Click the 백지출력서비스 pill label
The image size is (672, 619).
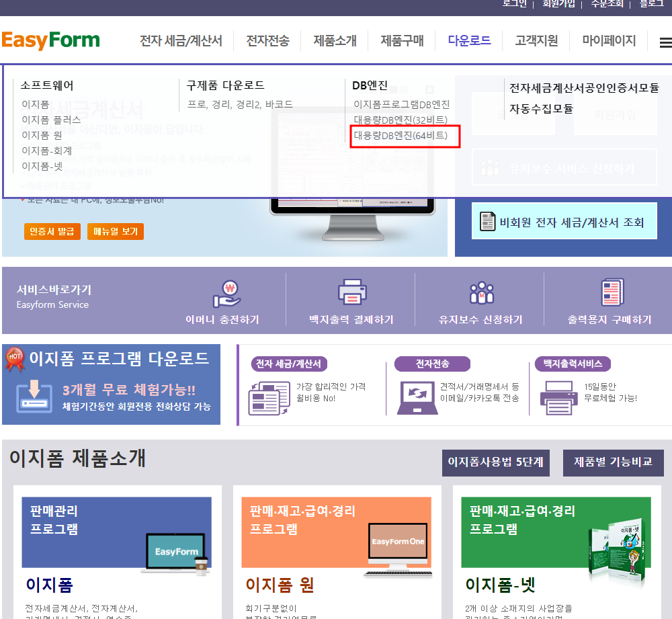573,364
